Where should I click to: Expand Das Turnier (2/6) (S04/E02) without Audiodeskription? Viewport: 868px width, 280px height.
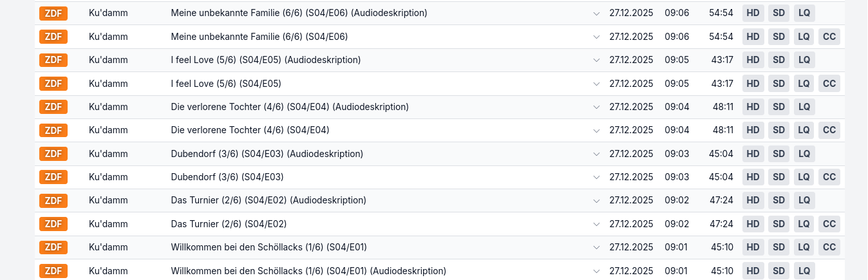(x=596, y=224)
